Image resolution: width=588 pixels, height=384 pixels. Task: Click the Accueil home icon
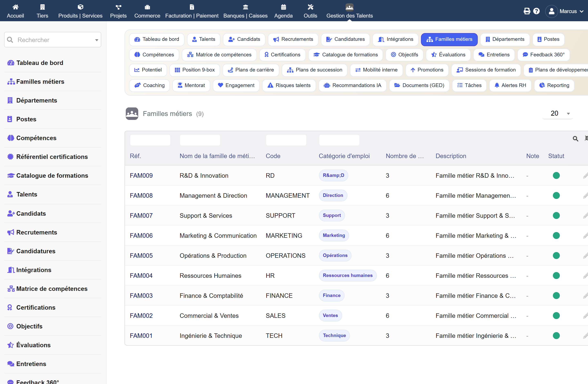point(15,7)
